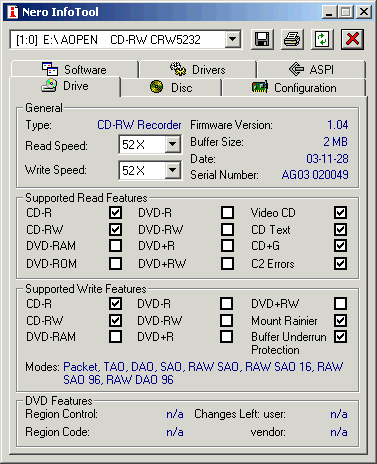Viewport: 377px width, 464px height.
Task: Toggle DVD+RW write feature checkbox
Action: click(340, 303)
